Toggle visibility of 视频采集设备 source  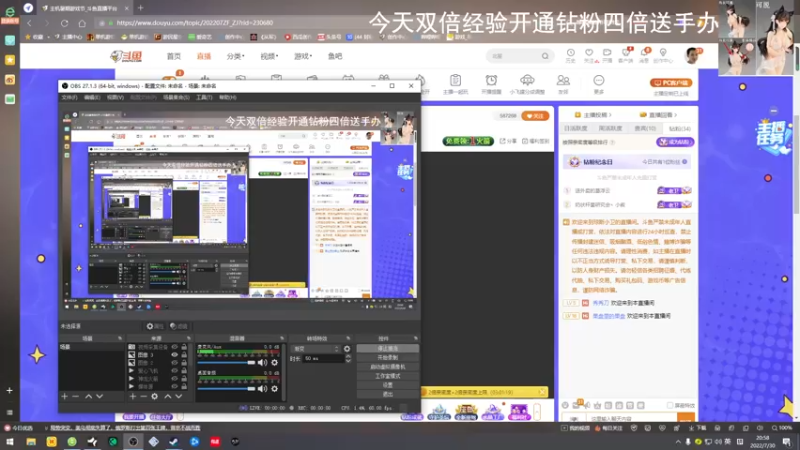coord(174,347)
